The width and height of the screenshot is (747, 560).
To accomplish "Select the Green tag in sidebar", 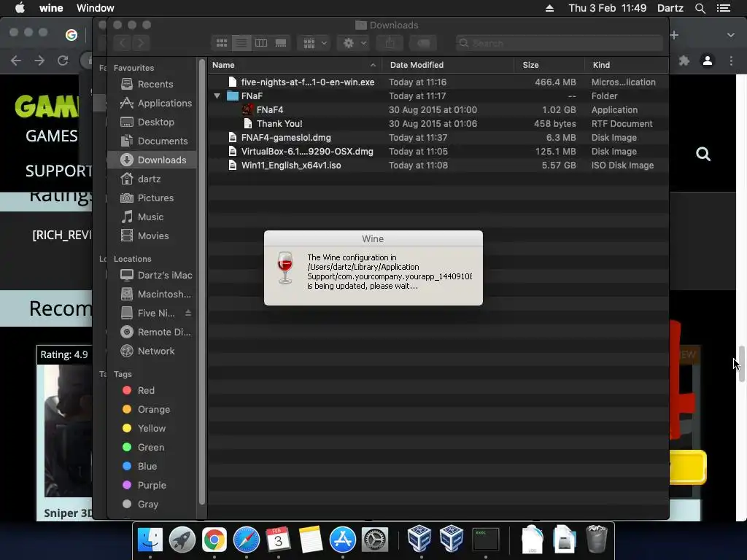I will [152, 447].
